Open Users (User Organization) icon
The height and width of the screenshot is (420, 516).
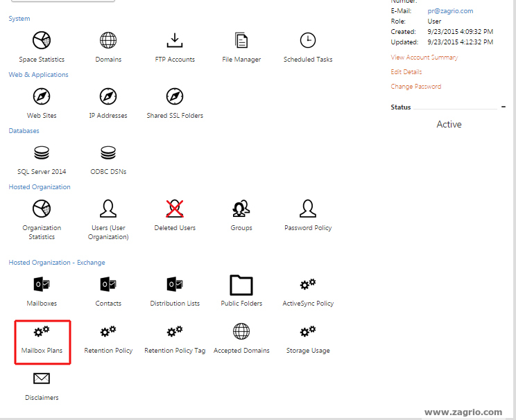coord(108,209)
